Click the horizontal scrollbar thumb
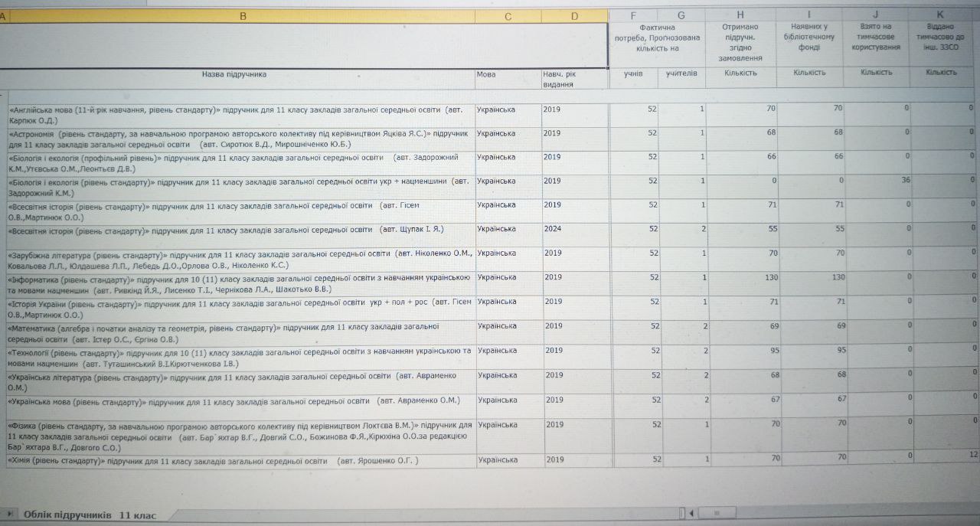The image size is (980, 526). click(x=718, y=513)
